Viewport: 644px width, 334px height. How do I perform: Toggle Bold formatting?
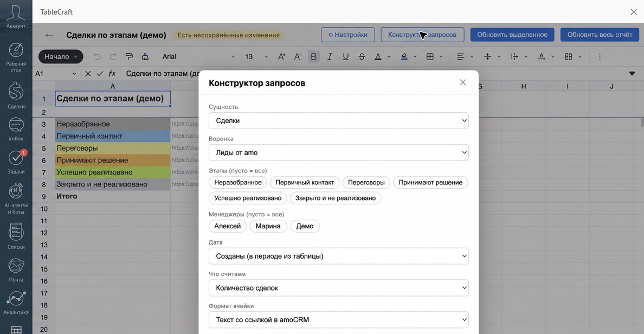[314, 57]
